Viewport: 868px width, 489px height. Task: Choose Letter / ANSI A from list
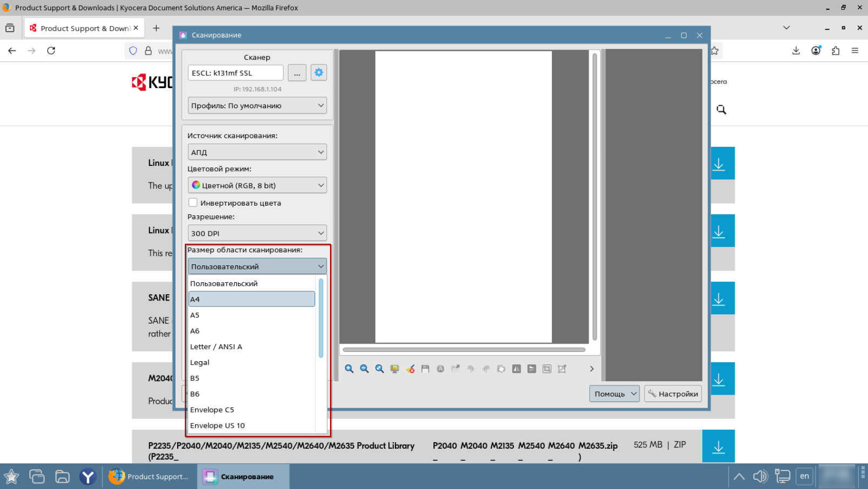coord(216,347)
